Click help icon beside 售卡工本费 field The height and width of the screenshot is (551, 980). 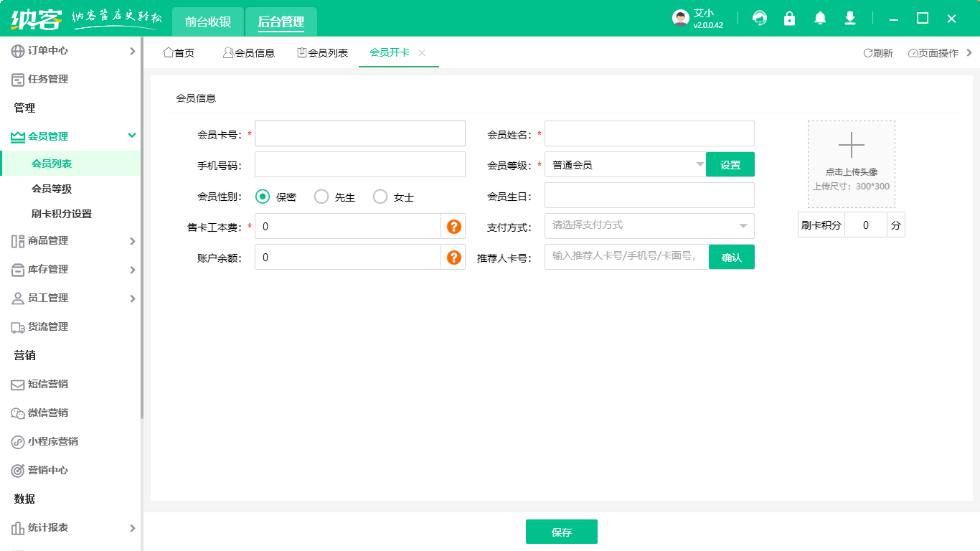click(453, 227)
